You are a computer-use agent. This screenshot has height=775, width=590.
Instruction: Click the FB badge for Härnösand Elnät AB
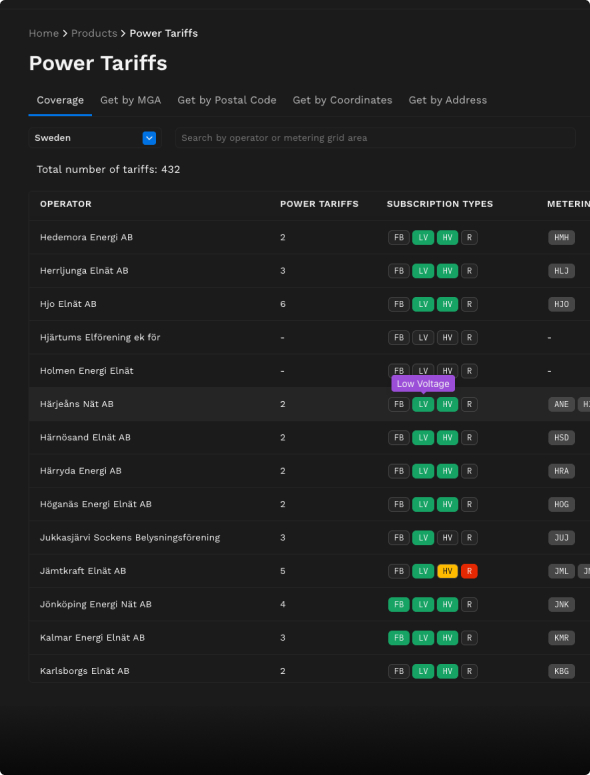click(x=399, y=438)
